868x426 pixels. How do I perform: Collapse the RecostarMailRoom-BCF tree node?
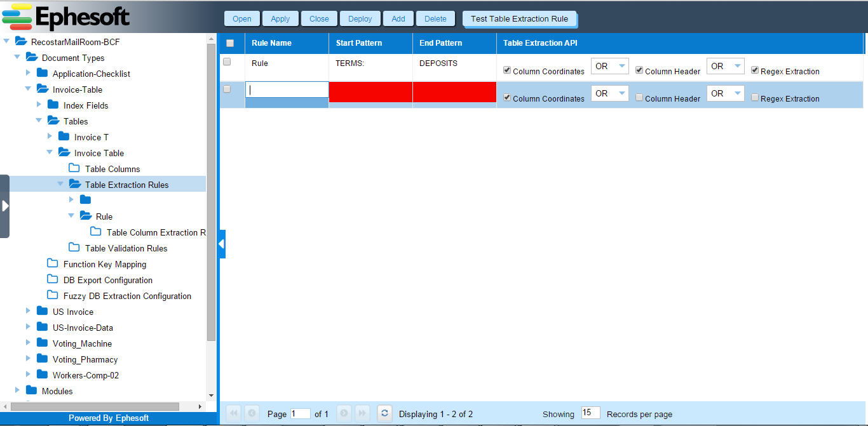click(x=7, y=41)
